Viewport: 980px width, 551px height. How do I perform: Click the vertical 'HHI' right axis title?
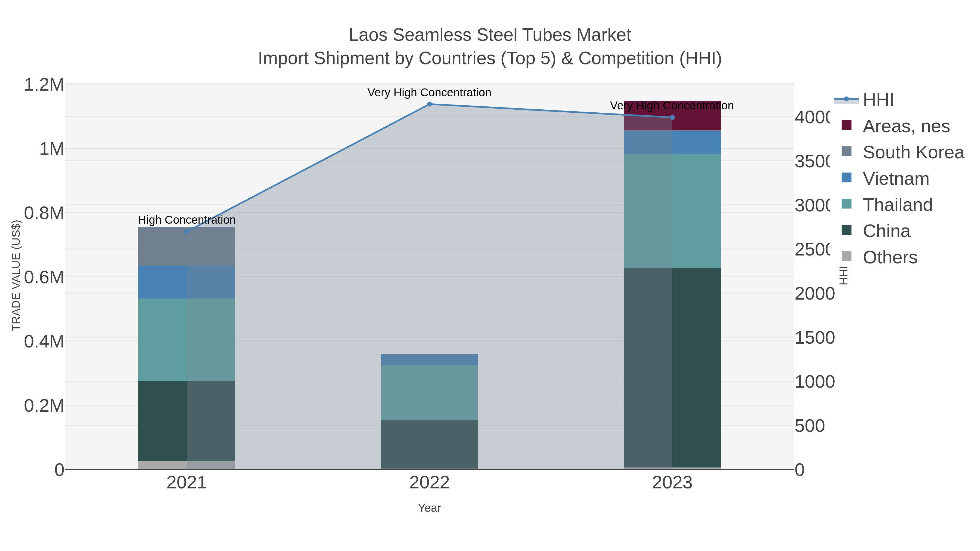844,275
